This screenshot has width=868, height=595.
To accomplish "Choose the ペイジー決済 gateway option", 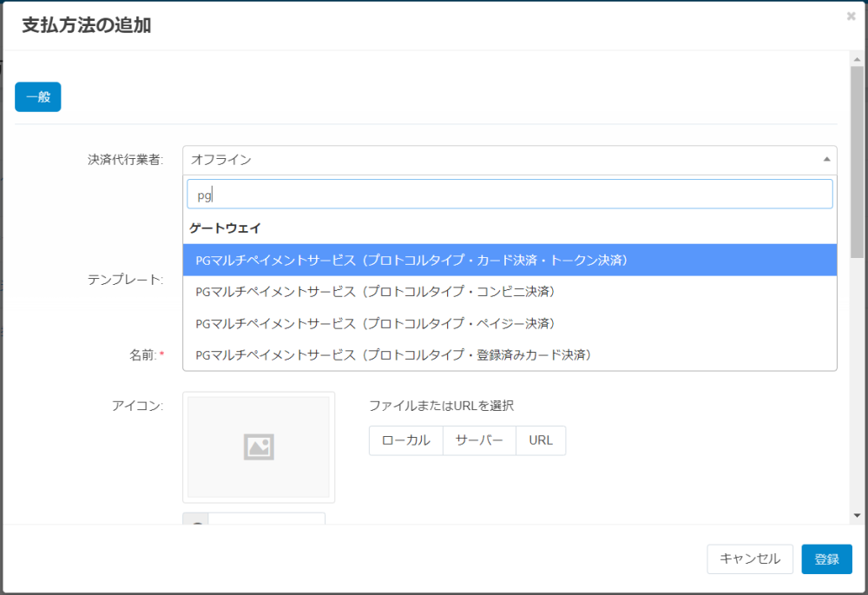I will click(510, 323).
